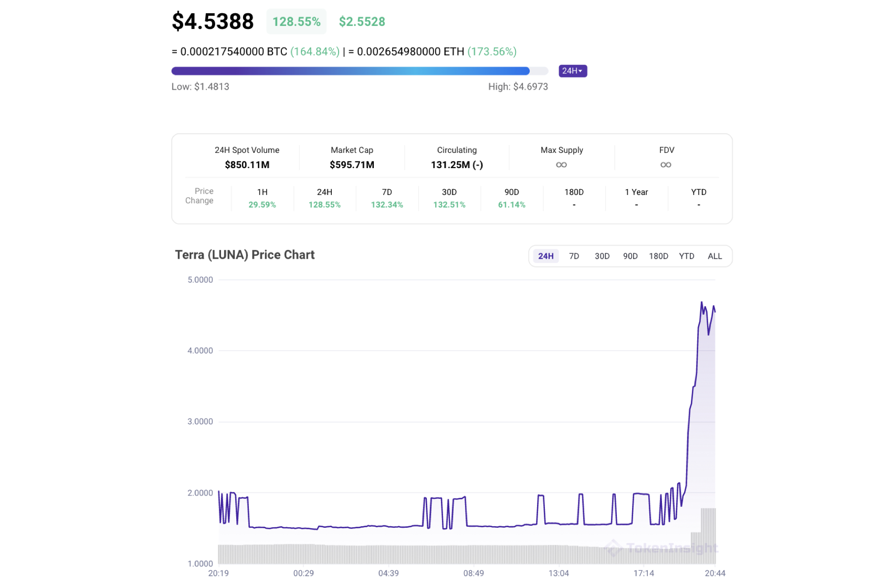
Task: View the ALL time price chart
Action: click(715, 256)
